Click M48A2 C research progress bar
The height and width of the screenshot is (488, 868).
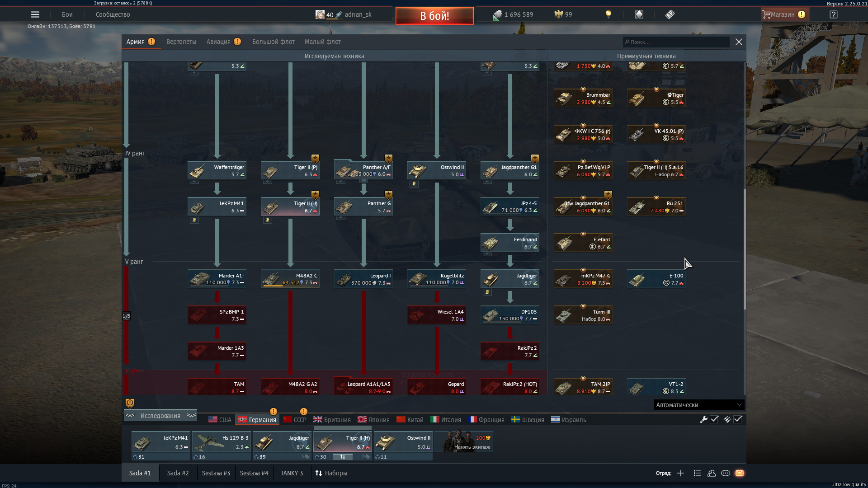click(289, 286)
